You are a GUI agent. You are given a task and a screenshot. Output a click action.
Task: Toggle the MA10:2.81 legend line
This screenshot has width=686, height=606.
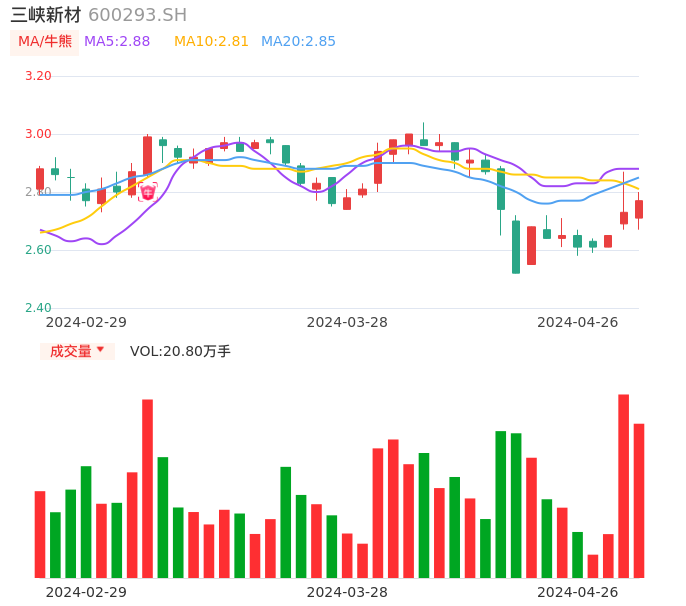coord(211,42)
